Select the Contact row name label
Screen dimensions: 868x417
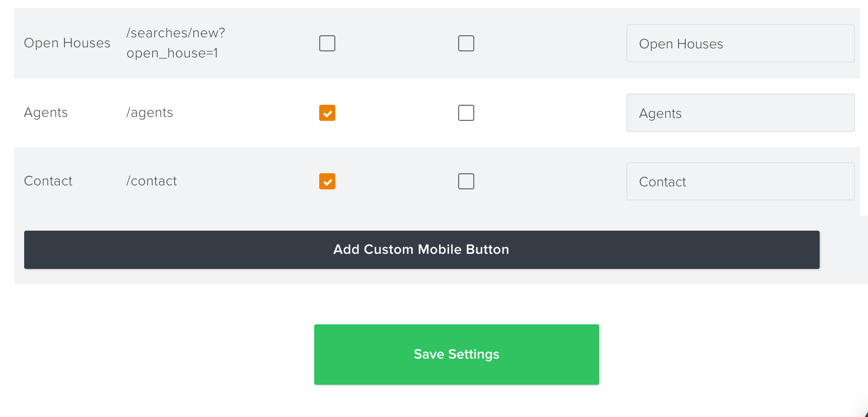(48, 181)
